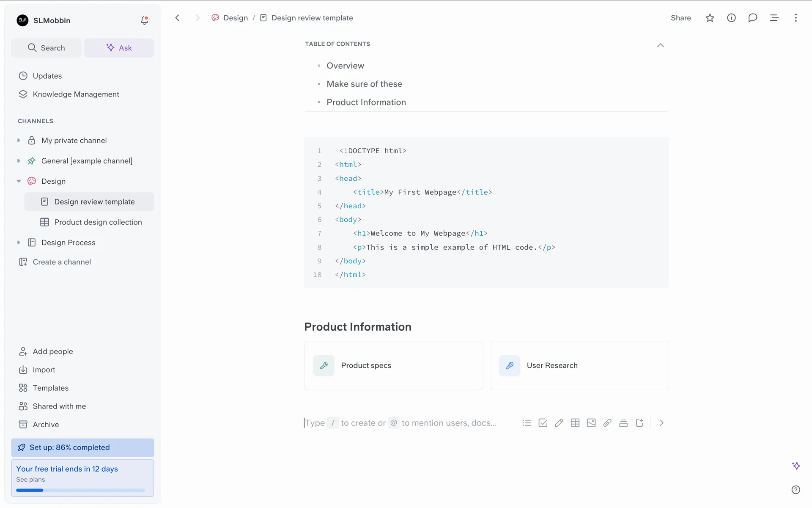Open Product design collection page

coord(98,222)
